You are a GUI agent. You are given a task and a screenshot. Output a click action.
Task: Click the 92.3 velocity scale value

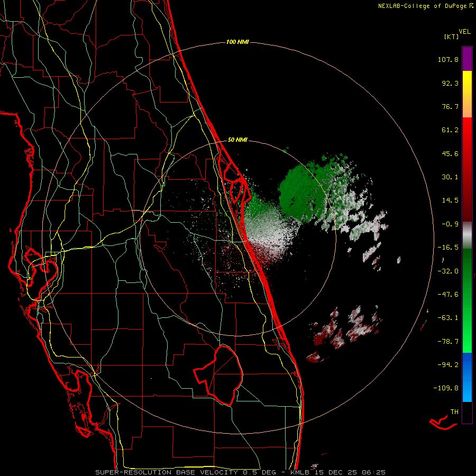pos(450,83)
